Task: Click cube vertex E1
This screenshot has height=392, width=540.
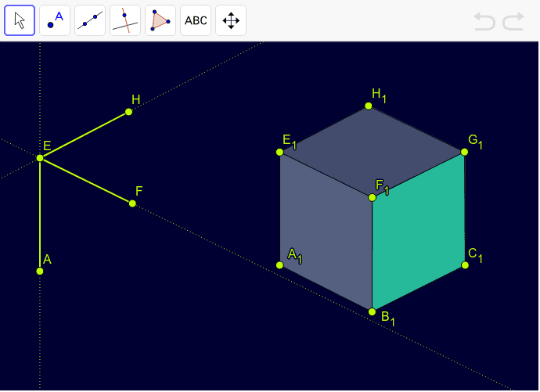Action: coord(279,152)
